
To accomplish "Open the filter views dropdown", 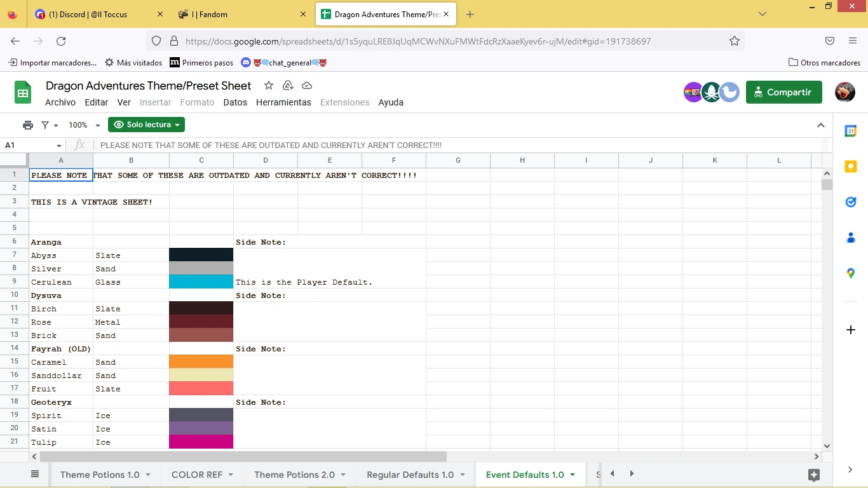I will tap(50, 125).
